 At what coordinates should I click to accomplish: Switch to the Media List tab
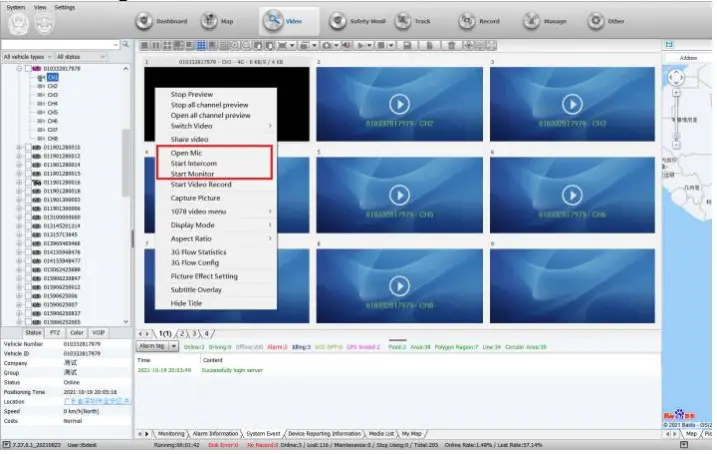pos(381,433)
